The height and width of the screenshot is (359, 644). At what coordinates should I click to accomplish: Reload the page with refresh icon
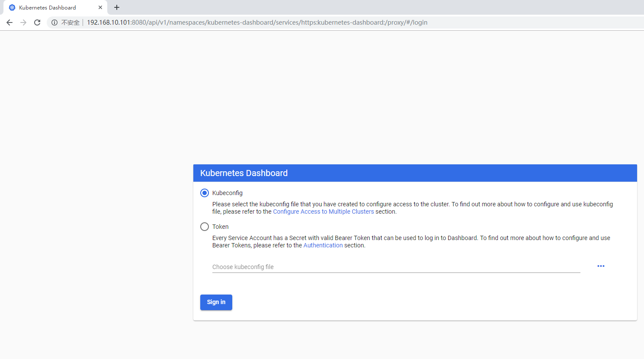click(37, 22)
